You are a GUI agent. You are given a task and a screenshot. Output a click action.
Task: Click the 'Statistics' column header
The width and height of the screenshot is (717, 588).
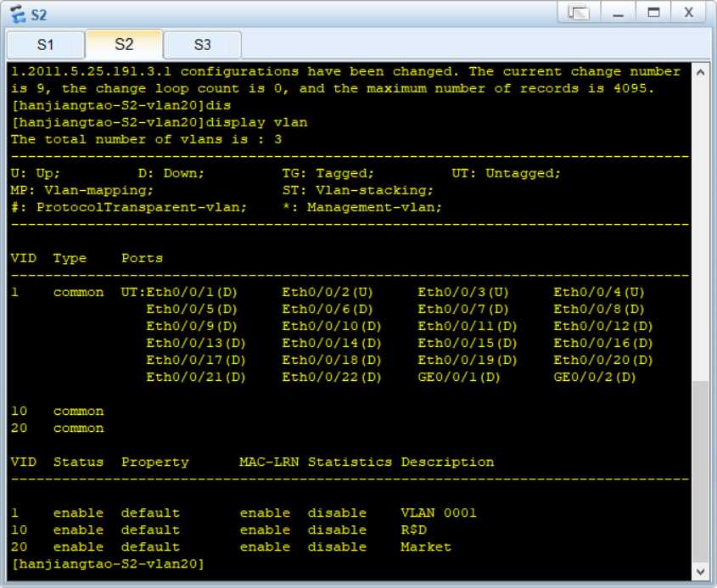(350, 462)
